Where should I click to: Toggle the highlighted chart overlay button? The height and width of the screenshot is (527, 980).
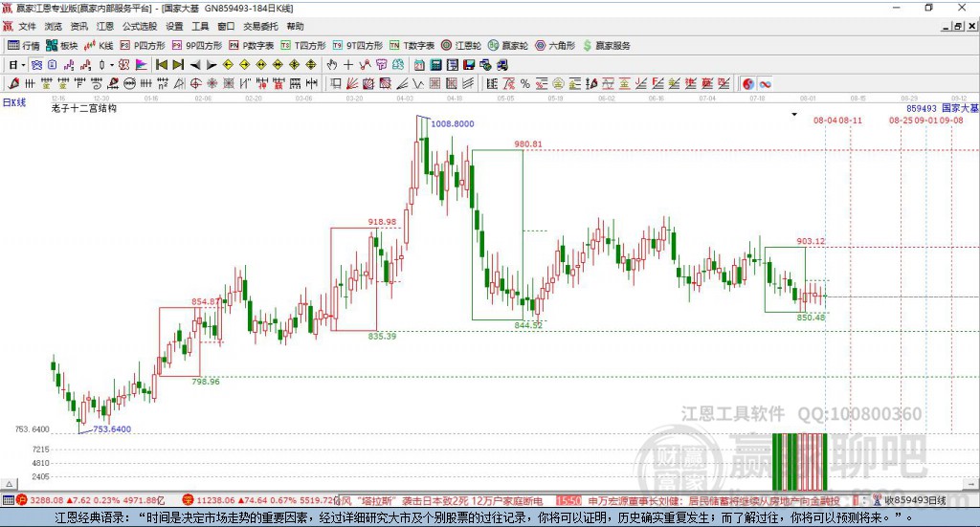click(36, 65)
